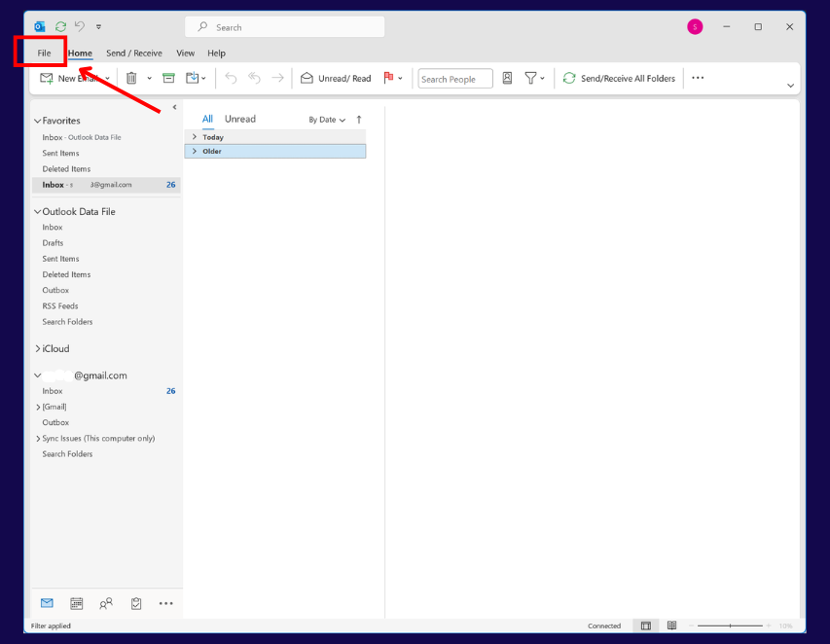Open the New Email dropdown arrow
The height and width of the screenshot is (644, 830).
point(107,79)
